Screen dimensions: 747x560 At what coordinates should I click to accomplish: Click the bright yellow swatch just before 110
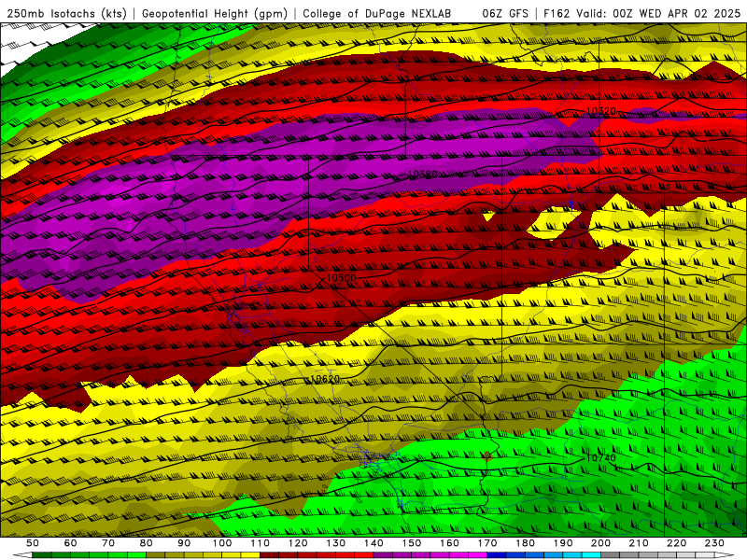[x=250, y=555]
